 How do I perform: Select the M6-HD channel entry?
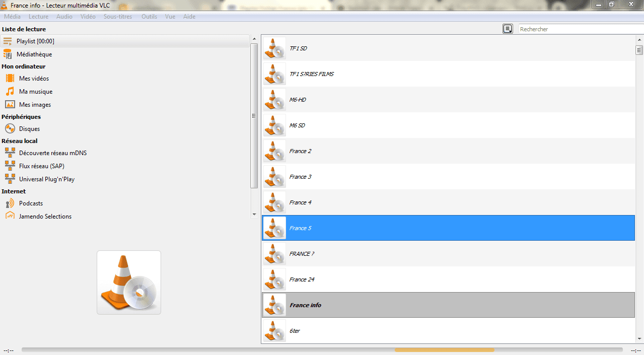tap(448, 100)
